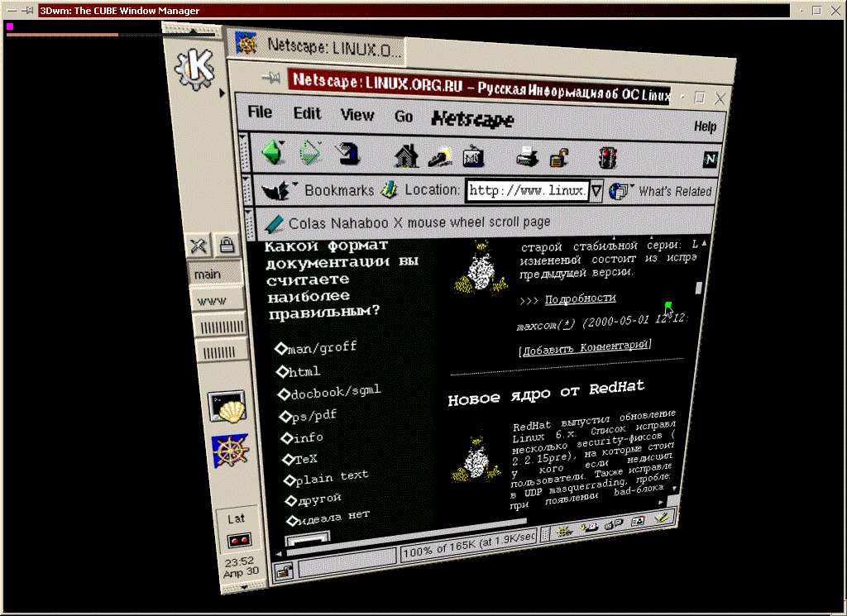
Task: Expand the K menu side arrow
Action: 222,93
